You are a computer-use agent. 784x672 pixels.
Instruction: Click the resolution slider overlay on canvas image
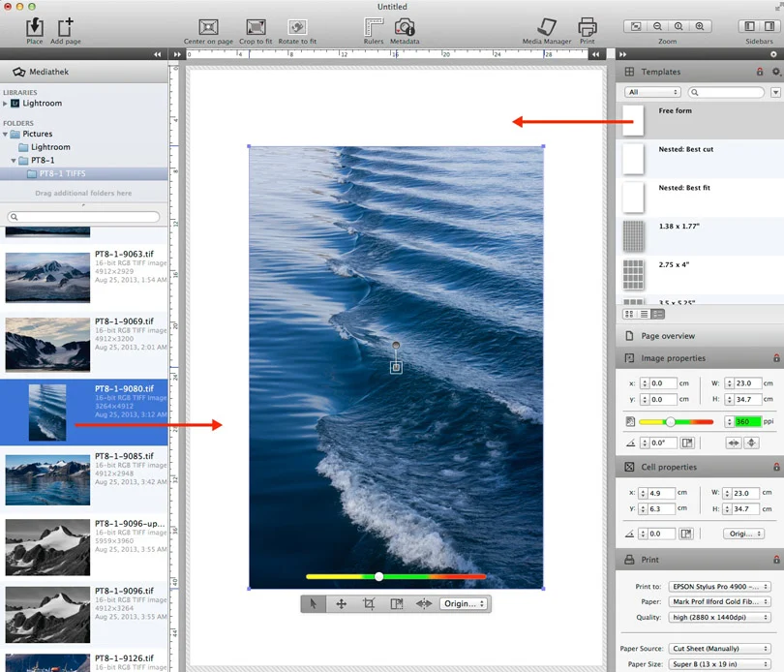396,576
